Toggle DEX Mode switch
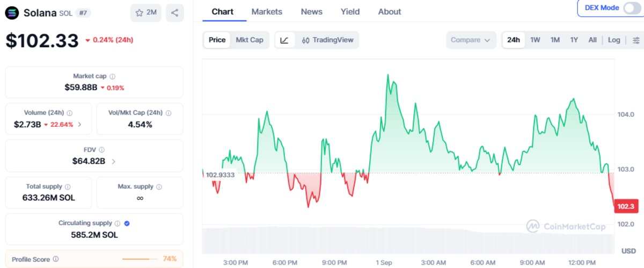This screenshot has height=268, width=644. [632, 8]
